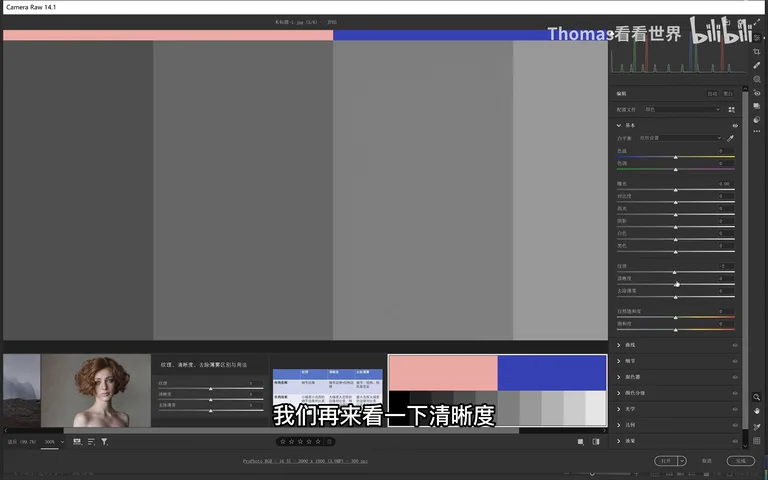Toggle visibility of 细节 panel edits

[735, 361]
